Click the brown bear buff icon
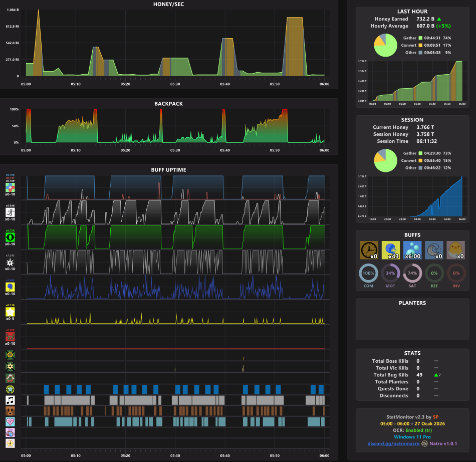This screenshot has height=462, width=476. tap(10, 411)
